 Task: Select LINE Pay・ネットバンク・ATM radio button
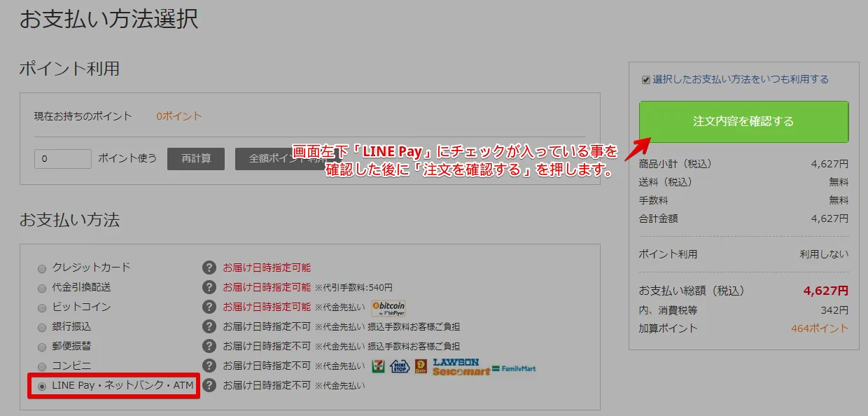pos(42,386)
